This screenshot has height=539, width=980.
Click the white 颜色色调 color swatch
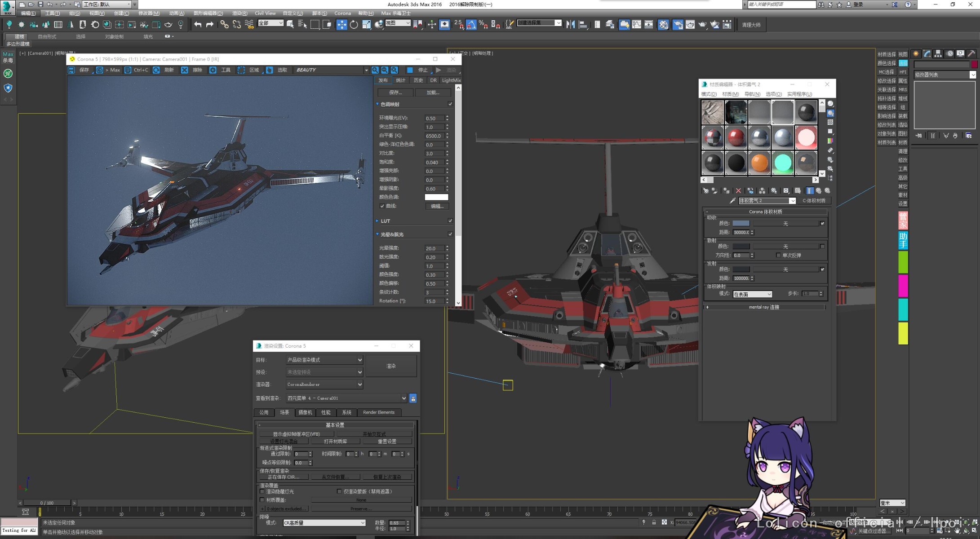[x=436, y=197]
